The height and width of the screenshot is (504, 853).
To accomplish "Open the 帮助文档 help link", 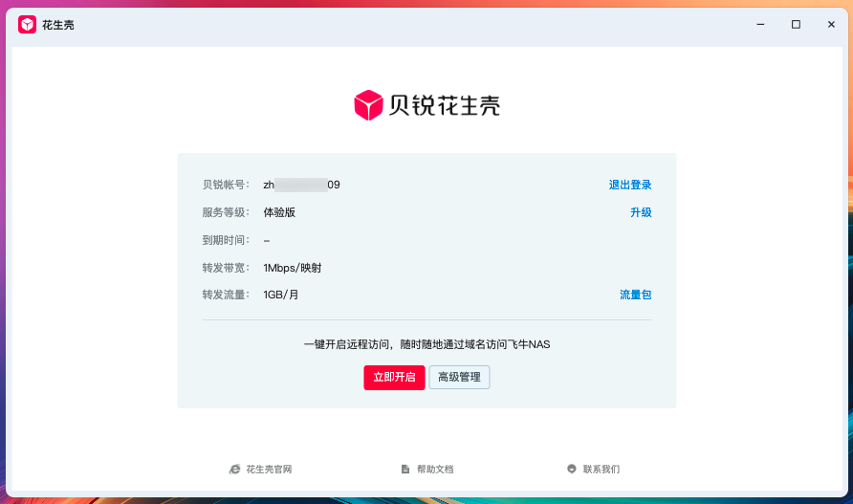I will 435,470.
